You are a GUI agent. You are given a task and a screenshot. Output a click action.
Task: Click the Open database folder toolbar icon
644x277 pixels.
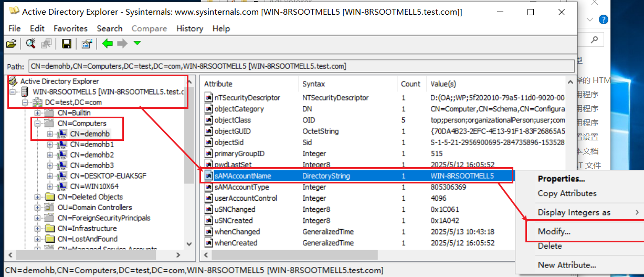(x=10, y=44)
